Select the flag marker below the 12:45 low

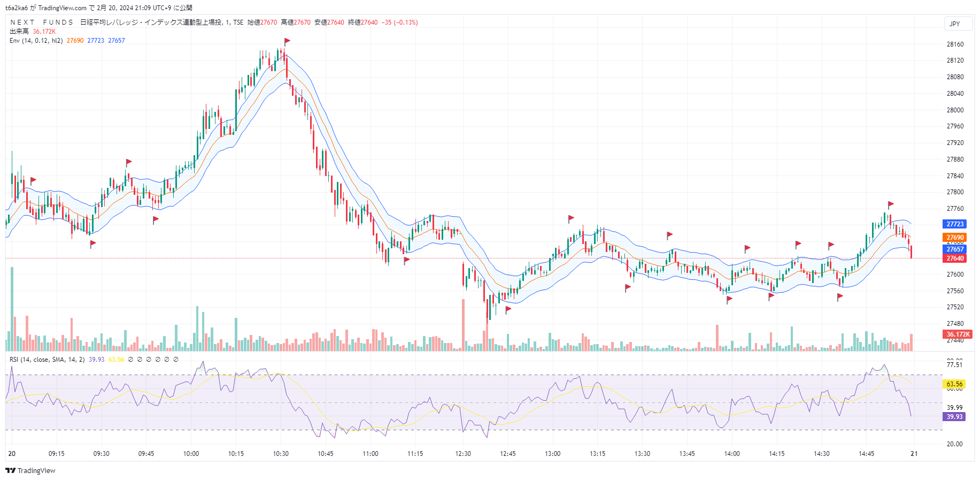pyautogui.click(x=508, y=309)
